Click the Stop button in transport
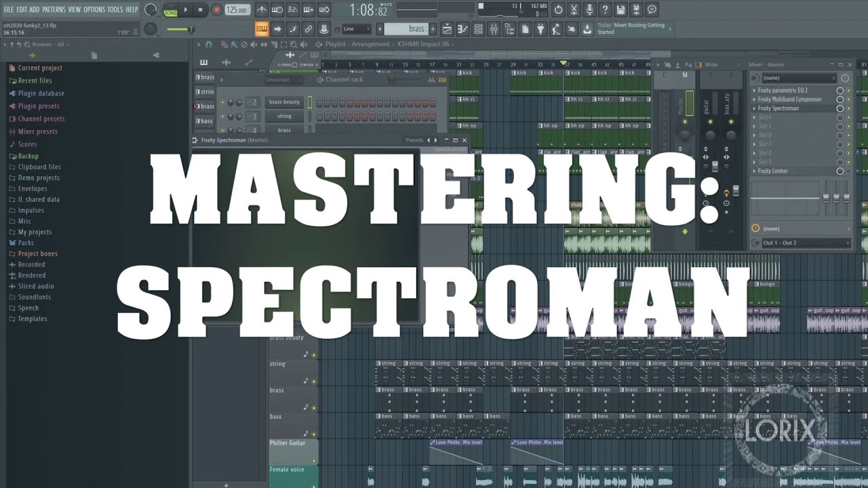The image size is (868, 488). pos(201,9)
